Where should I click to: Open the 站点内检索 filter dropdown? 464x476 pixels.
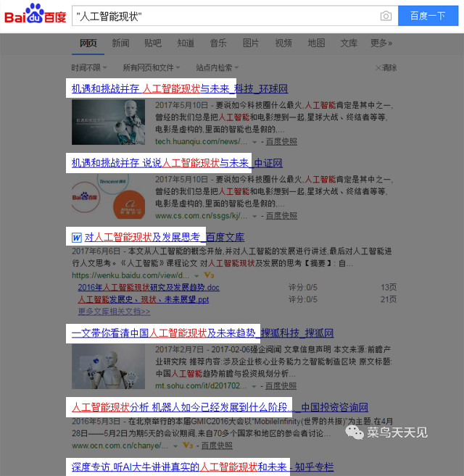coord(217,67)
